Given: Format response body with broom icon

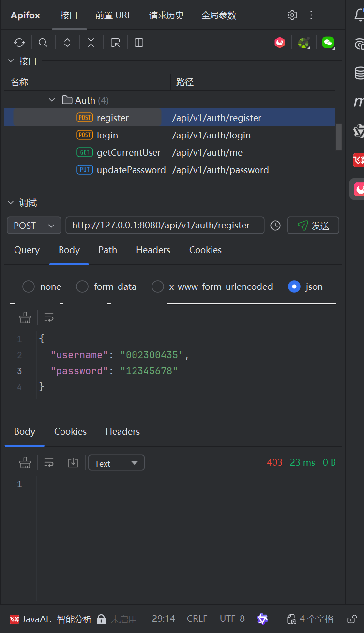Looking at the screenshot, I should coord(25,463).
